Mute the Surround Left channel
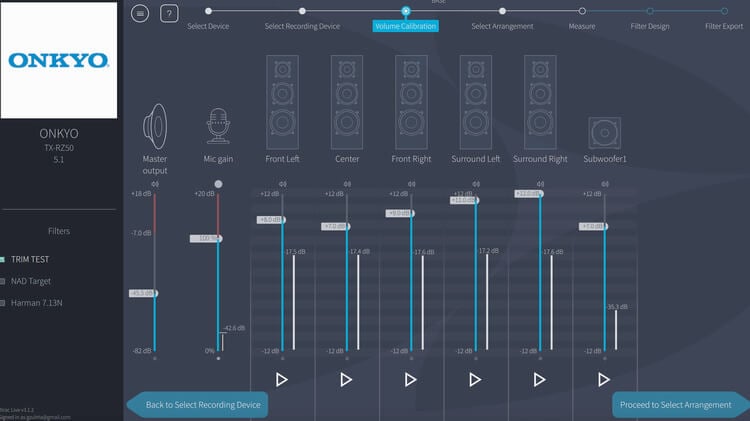The height and width of the screenshot is (421, 750). coord(476,184)
